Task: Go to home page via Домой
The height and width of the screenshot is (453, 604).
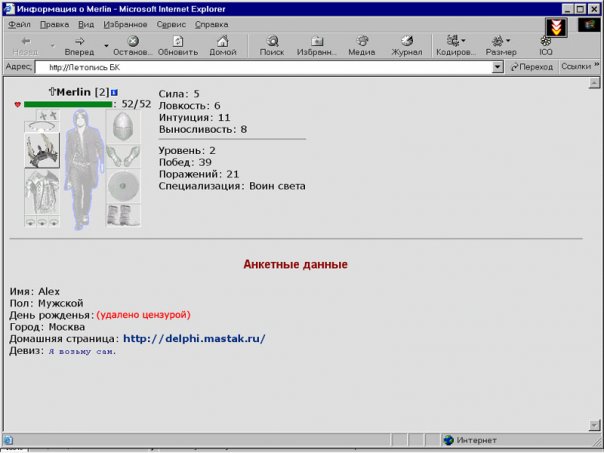Action: [223, 46]
